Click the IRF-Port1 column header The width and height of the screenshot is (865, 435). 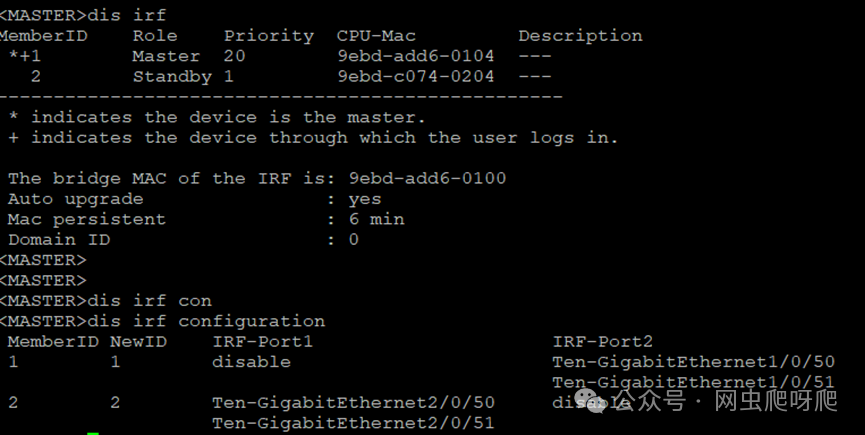pyautogui.click(x=263, y=342)
